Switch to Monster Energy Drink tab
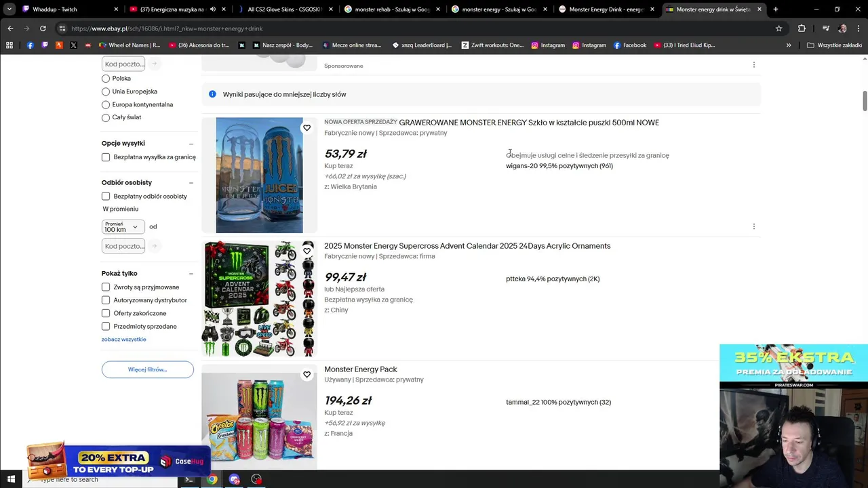 point(606,9)
